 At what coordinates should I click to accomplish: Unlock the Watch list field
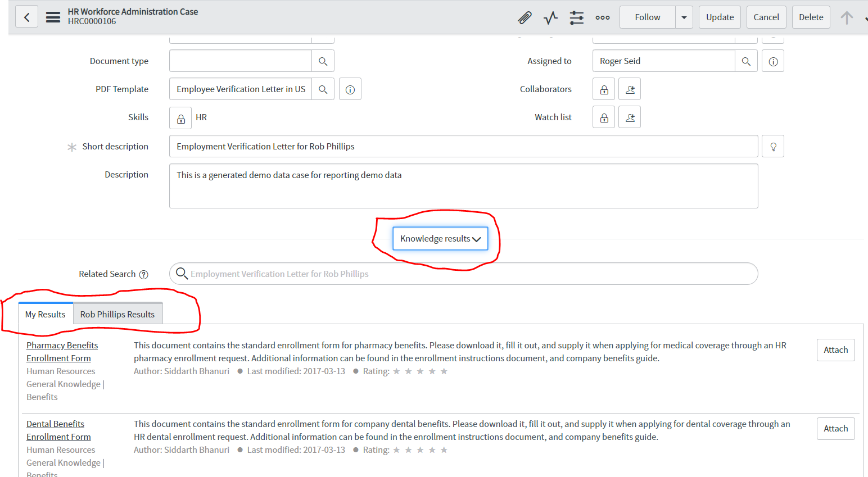coord(604,117)
